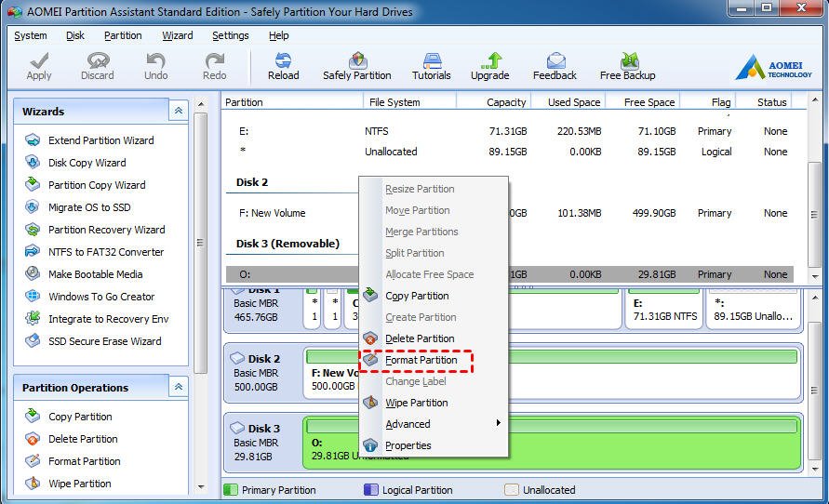Choose Copy Partition in context menu
The width and height of the screenshot is (829, 504).
[x=434, y=296]
